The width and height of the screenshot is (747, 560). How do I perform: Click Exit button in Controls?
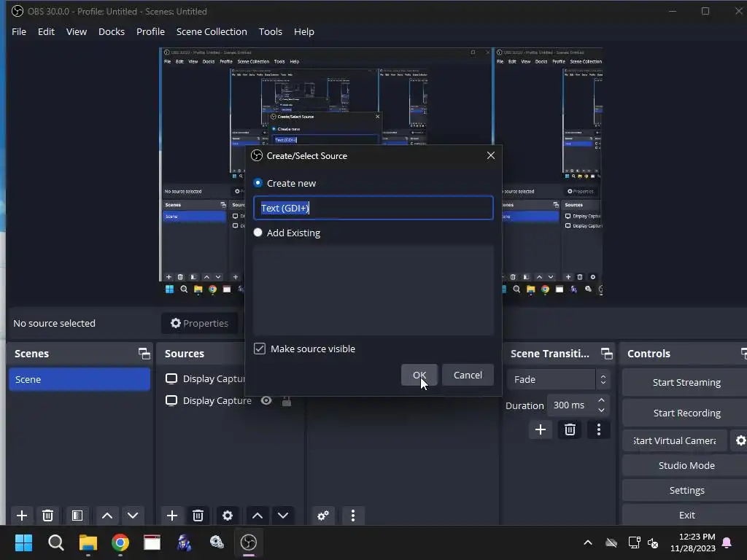[686, 515]
